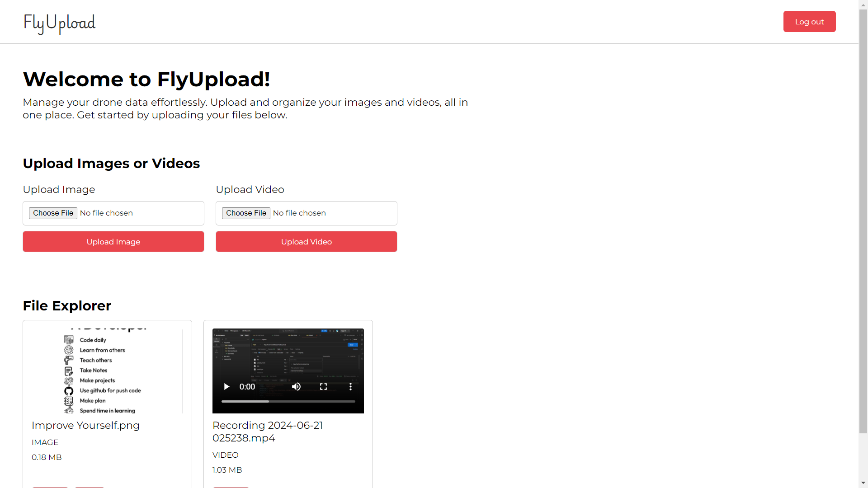Click the red Upload Image button
Viewport: 868px width, 488px height.
(113, 242)
